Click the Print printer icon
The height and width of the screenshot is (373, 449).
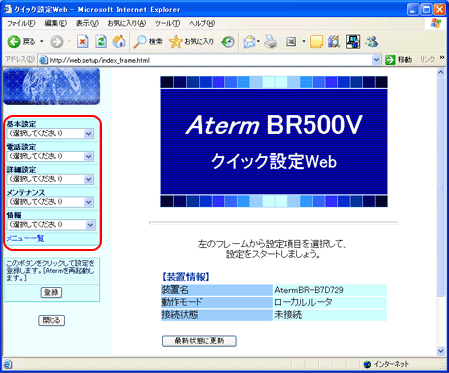click(x=271, y=42)
